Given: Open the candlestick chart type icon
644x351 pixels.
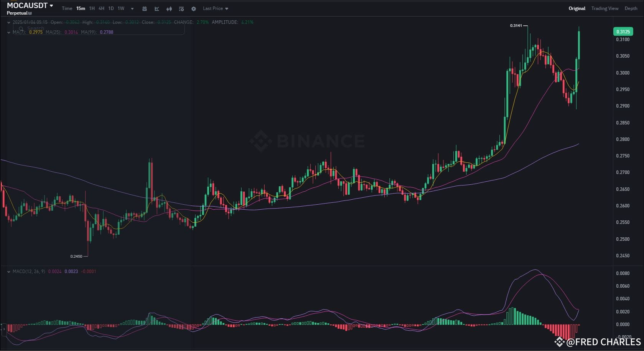Looking at the screenshot, I should tap(169, 8).
